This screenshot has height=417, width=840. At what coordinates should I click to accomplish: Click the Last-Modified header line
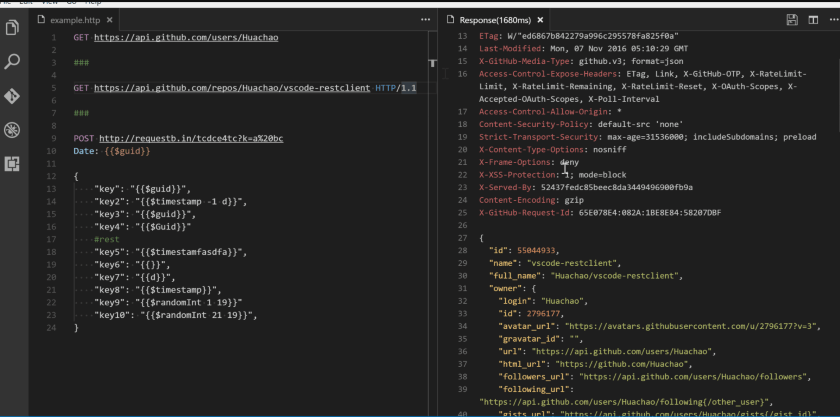click(583, 49)
